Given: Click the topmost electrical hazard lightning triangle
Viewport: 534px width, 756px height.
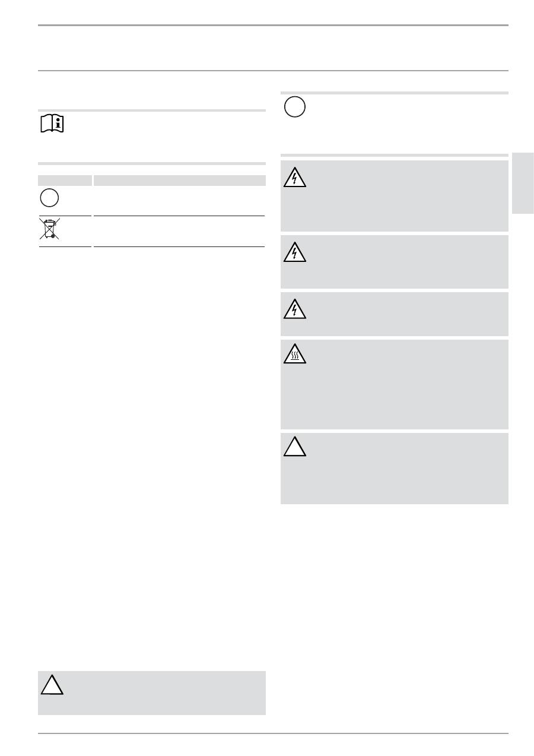Looking at the screenshot, I should [x=295, y=177].
